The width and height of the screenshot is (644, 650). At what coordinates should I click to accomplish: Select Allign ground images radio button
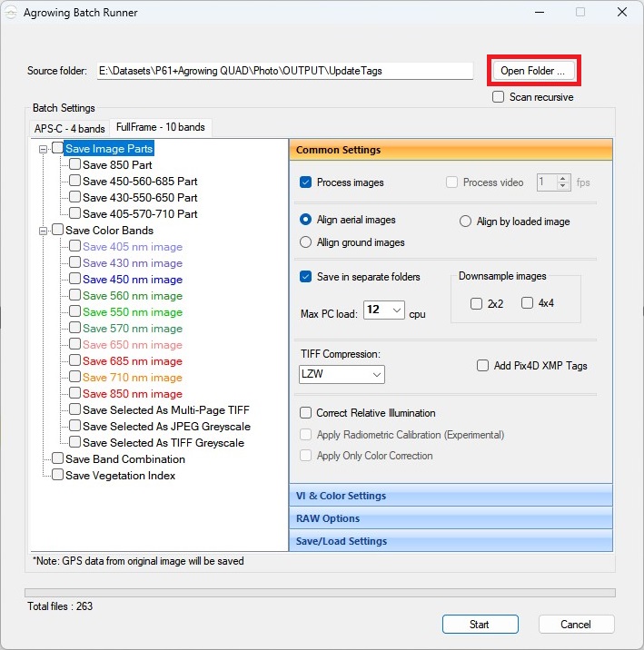point(305,242)
